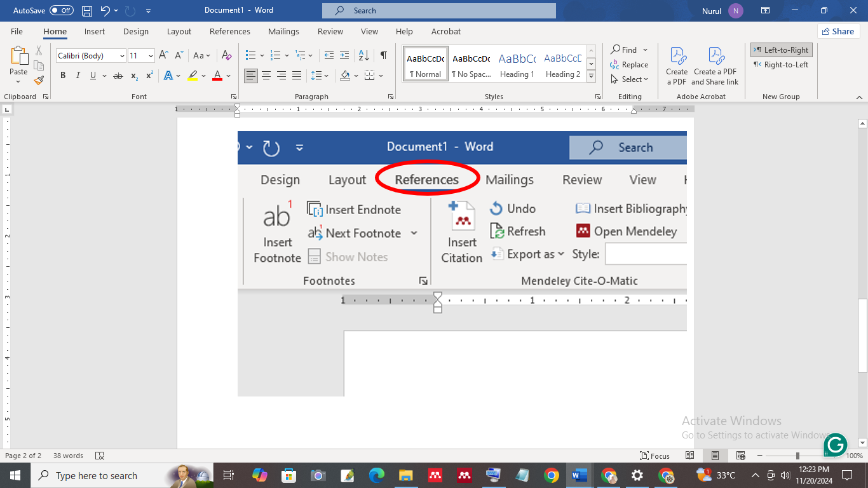Toggle underline with the U button

click(93, 76)
